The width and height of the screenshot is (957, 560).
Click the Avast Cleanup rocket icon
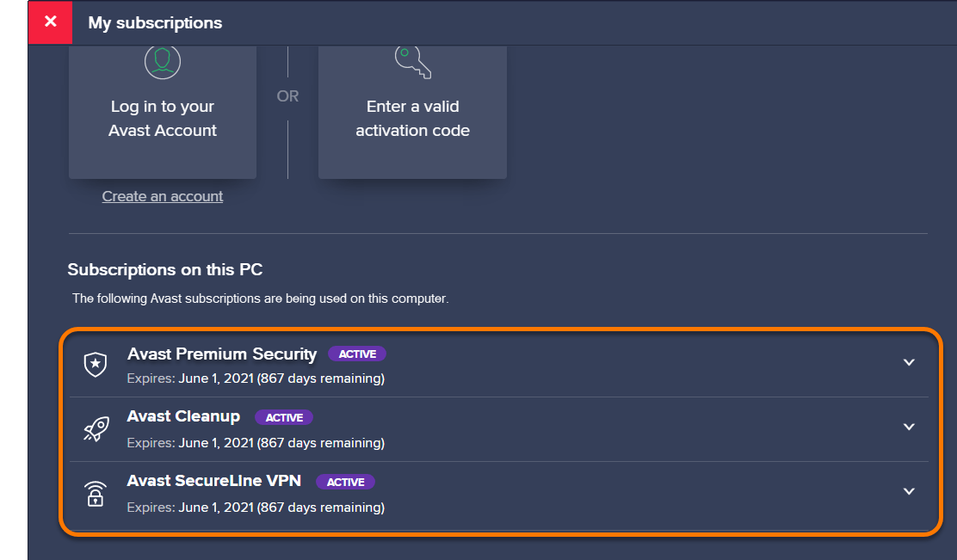click(96, 429)
